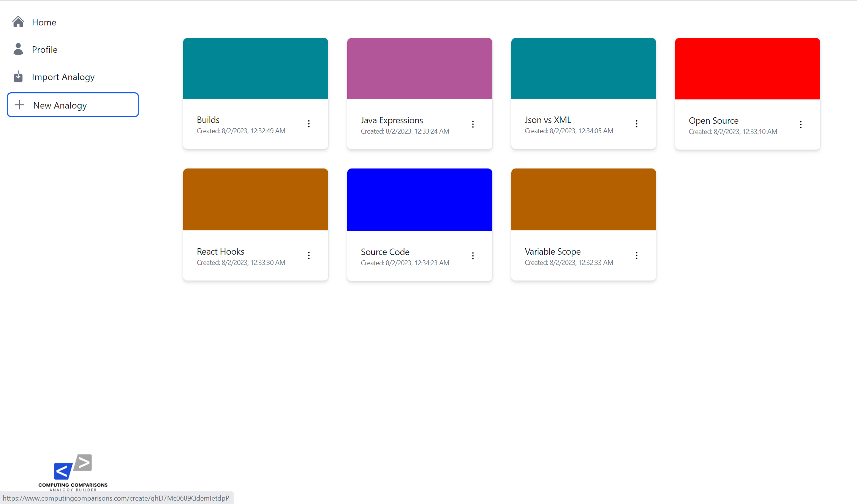Click the plus icon beside New Analogy

tap(19, 105)
